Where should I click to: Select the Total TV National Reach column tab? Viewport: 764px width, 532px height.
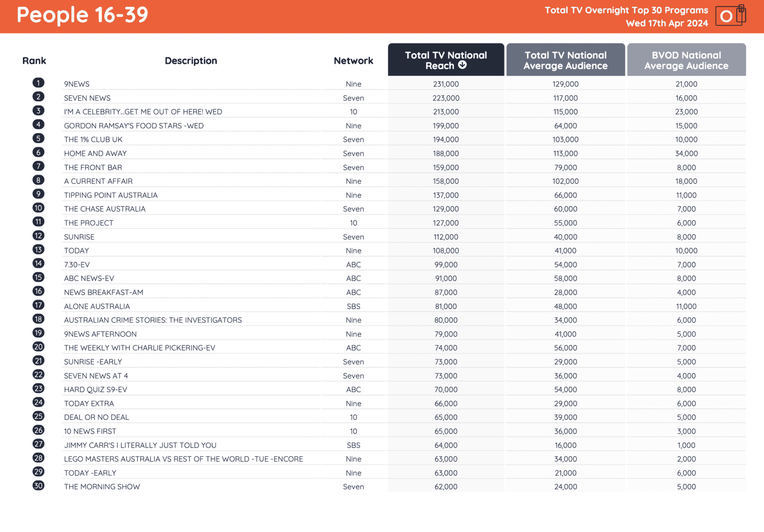click(446, 60)
